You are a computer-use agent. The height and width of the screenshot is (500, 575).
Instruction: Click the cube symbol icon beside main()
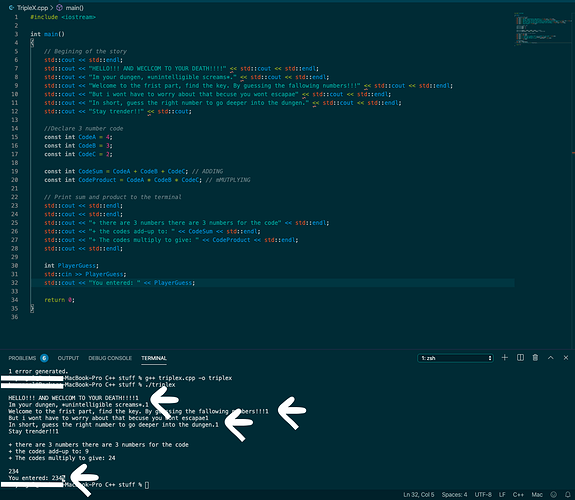[x=59, y=8]
